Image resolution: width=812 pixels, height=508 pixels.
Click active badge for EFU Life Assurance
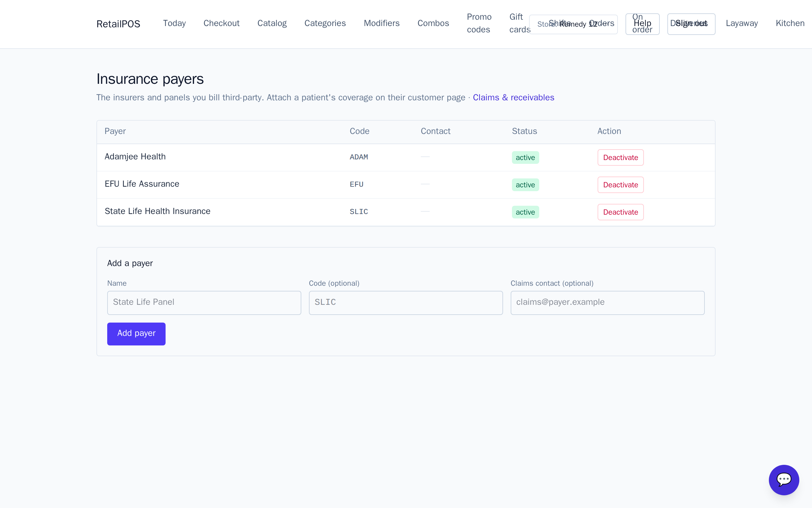pos(525,185)
